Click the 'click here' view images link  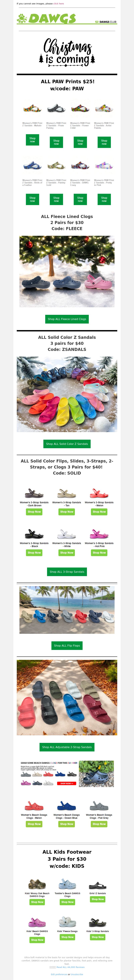(x=58, y=3)
